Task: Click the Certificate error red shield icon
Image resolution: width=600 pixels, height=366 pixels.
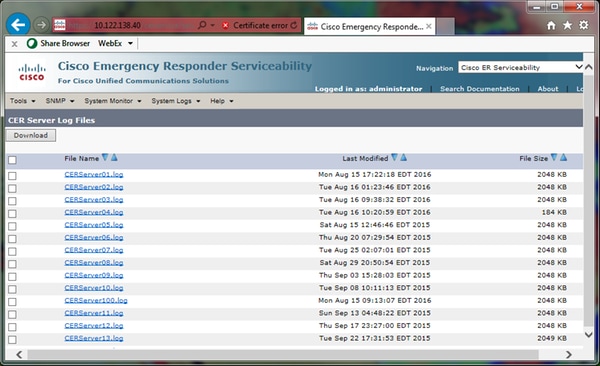Action: [225, 26]
